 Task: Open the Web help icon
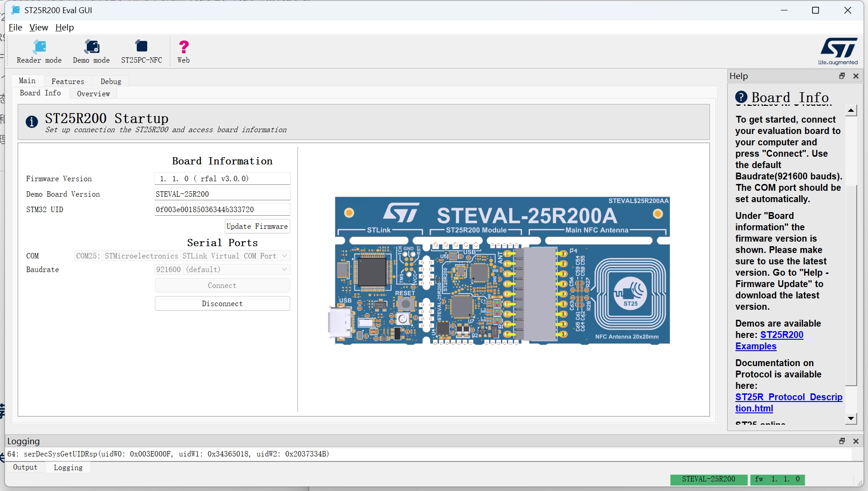[184, 52]
